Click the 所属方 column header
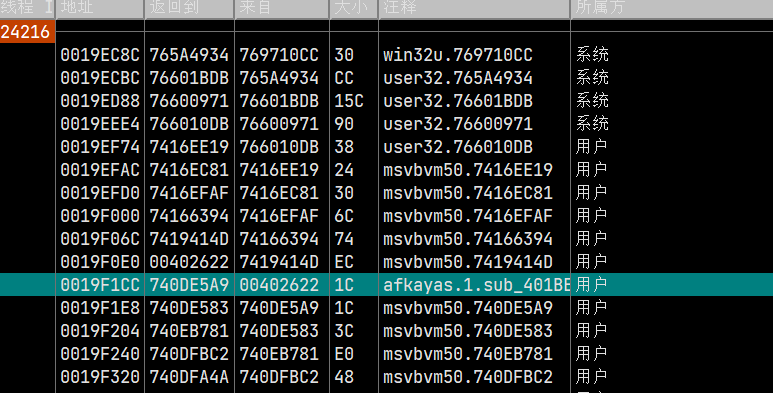Screen dimensions: 773x393 (x=671, y=8)
